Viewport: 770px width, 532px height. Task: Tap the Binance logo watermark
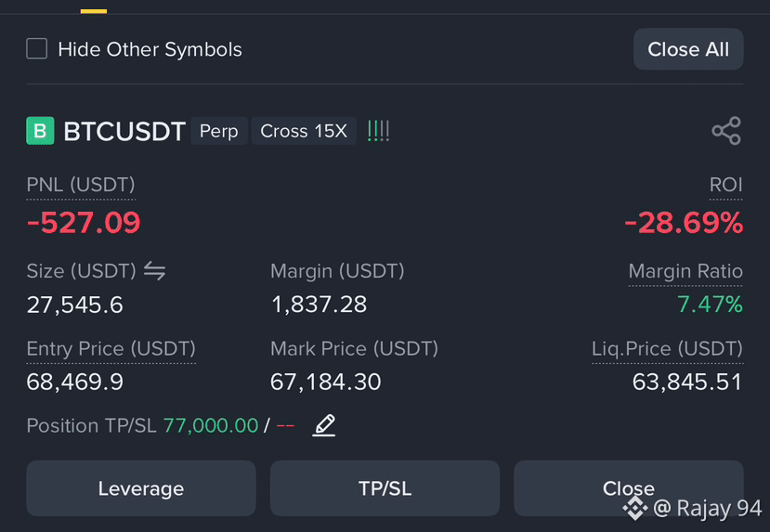[635, 508]
